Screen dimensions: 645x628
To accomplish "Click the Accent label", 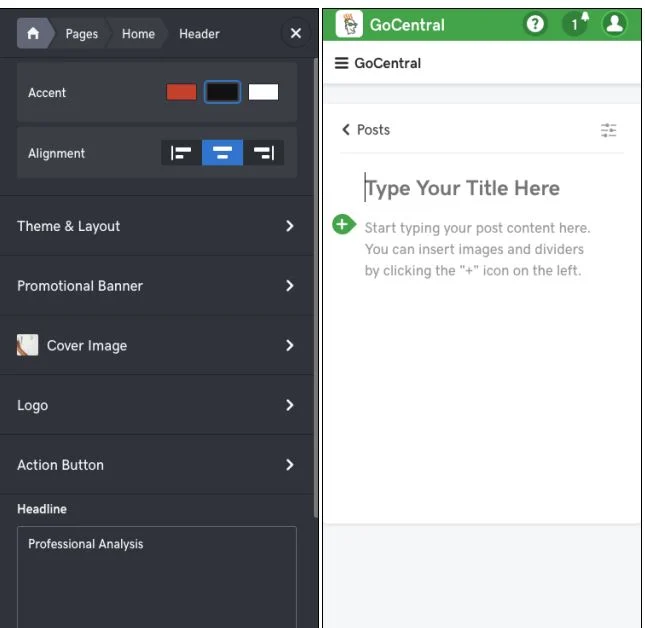I will pos(47,93).
